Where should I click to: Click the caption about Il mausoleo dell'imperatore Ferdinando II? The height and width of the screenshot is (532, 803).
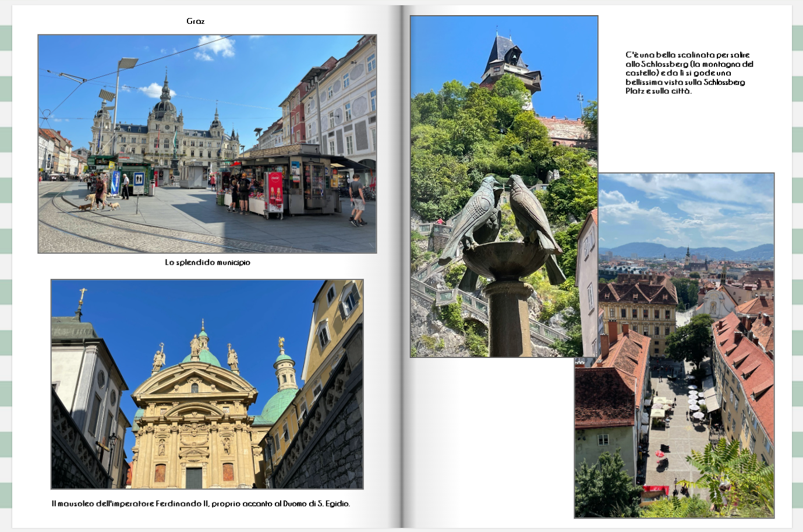tap(201, 503)
